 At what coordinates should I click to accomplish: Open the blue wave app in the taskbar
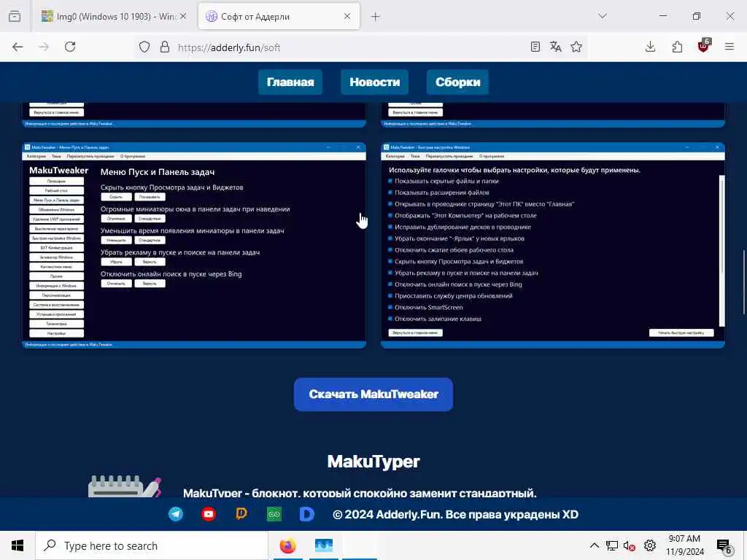324,545
